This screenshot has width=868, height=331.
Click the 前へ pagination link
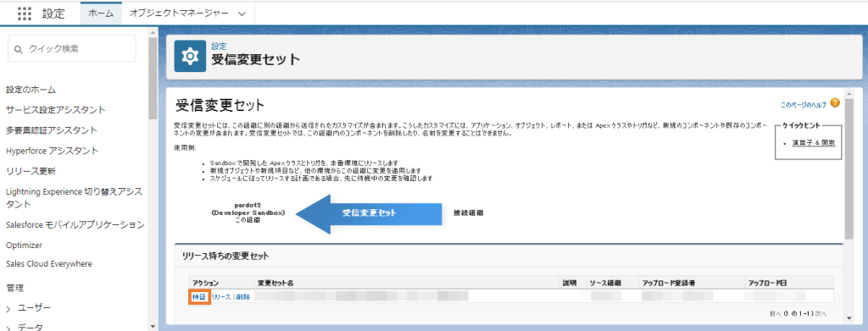pyautogui.click(x=775, y=314)
